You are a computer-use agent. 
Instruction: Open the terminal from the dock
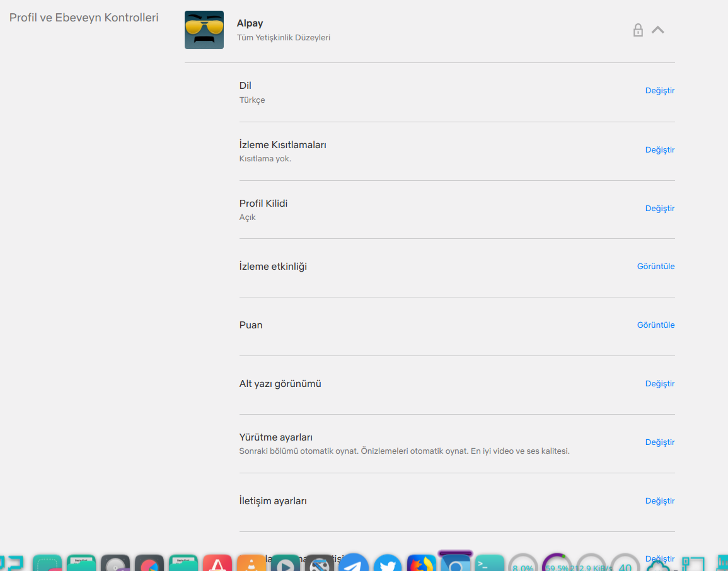click(x=489, y=563)
